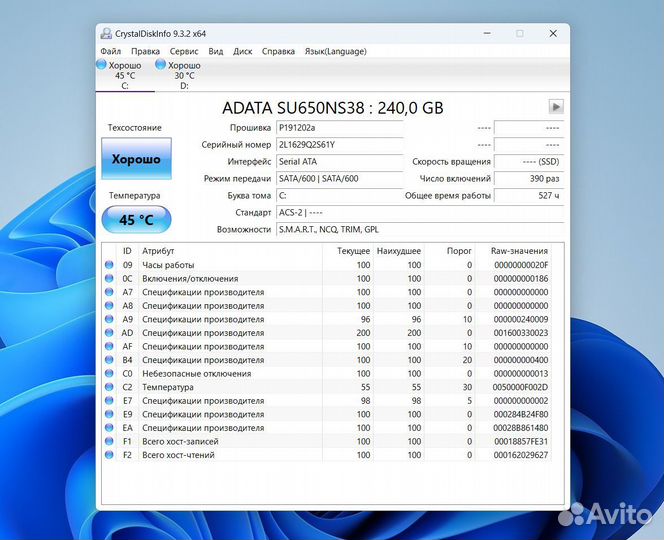Click the serial number field 2L1629Q2S61Y
This screenshot has height=540, width=664.
(339, 145)
